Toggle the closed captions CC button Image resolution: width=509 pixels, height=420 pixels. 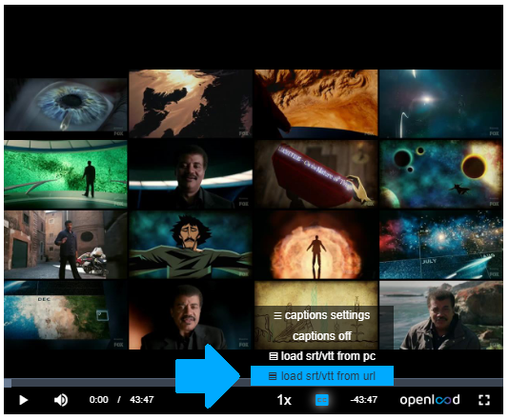(321, 400)
